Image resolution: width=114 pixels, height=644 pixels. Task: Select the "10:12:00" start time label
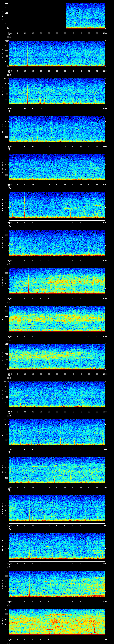point(9,147)
